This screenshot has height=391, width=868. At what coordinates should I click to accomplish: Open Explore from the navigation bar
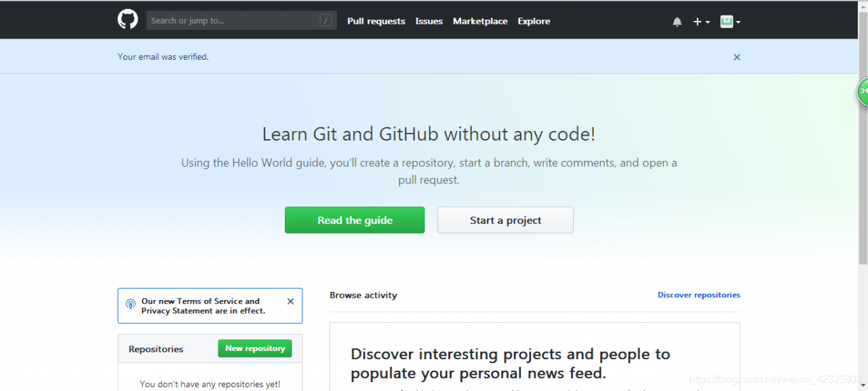(534, 21)
